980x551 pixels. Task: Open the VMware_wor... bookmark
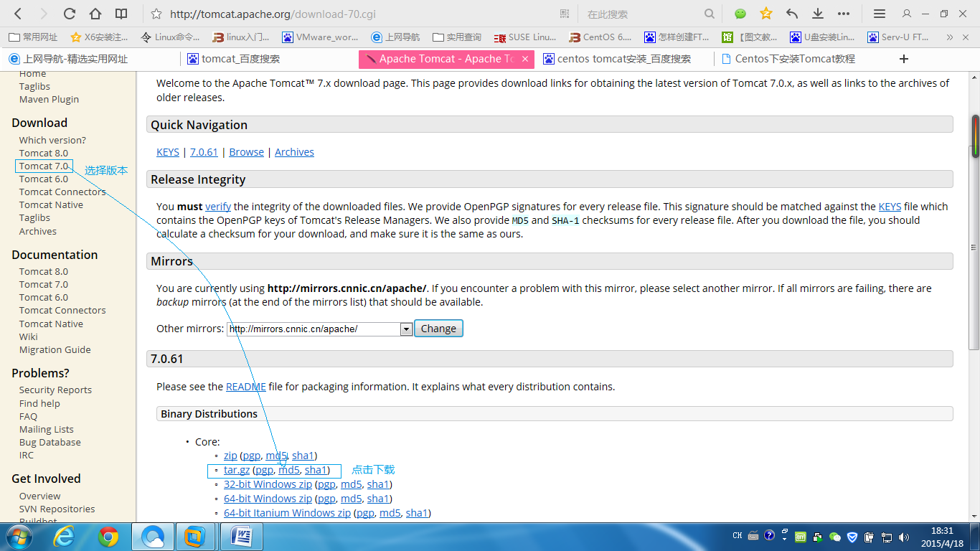[x=320, y=37]
